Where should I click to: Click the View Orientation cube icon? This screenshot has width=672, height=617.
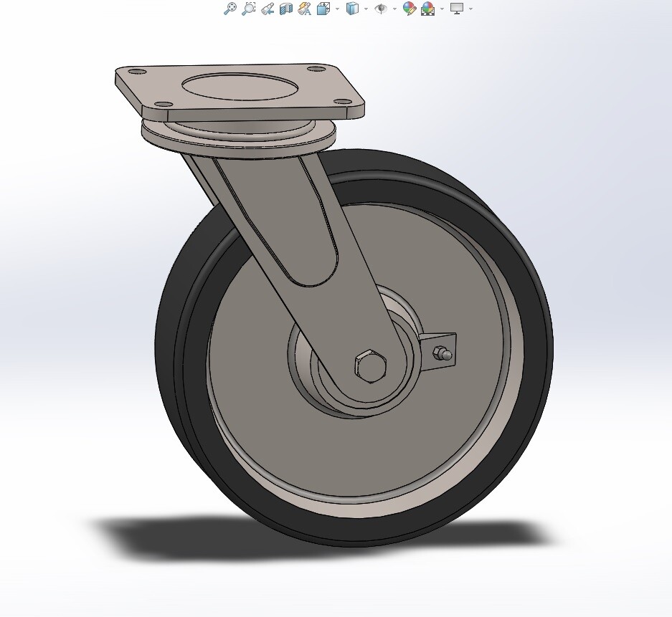[323, 9]
